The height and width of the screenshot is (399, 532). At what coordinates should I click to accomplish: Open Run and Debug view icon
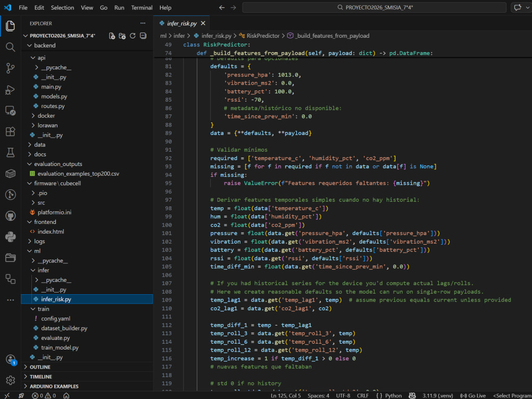[x=10, y=89]
